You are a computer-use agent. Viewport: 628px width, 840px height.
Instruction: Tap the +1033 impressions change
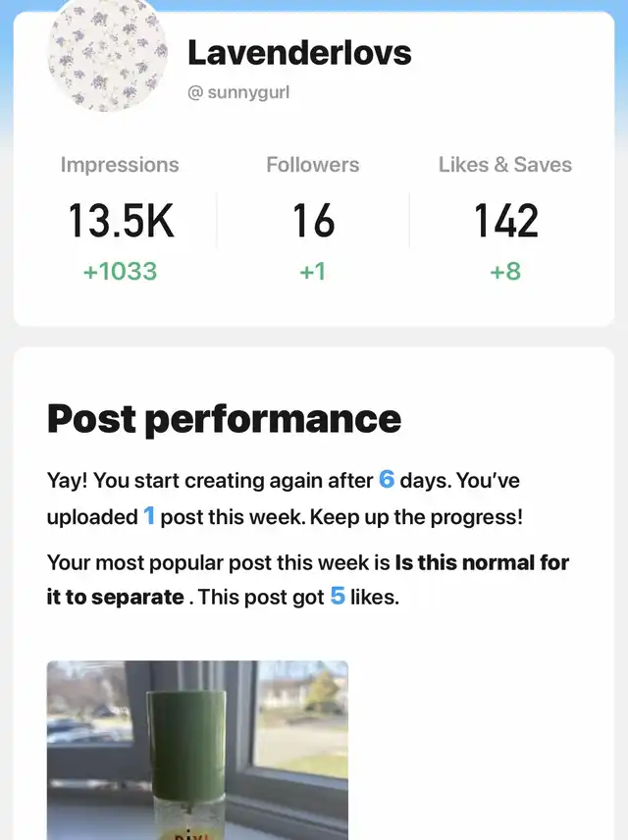(x=120, y=271)
